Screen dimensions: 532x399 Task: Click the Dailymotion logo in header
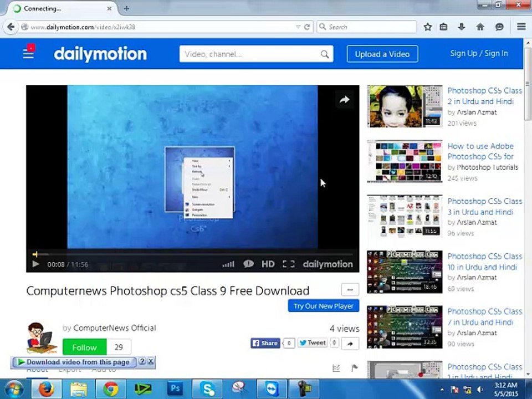100,54
